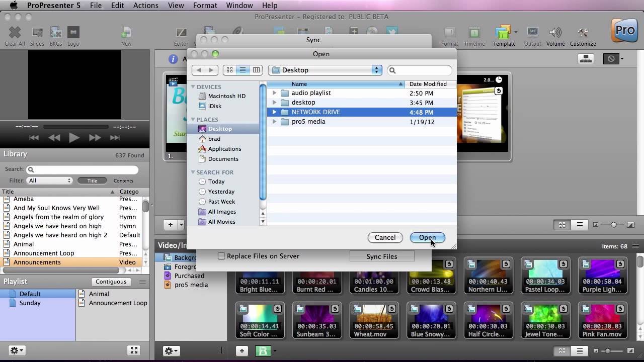Click the Play button under preview
644x362 pixels.
tap(74, 138)
